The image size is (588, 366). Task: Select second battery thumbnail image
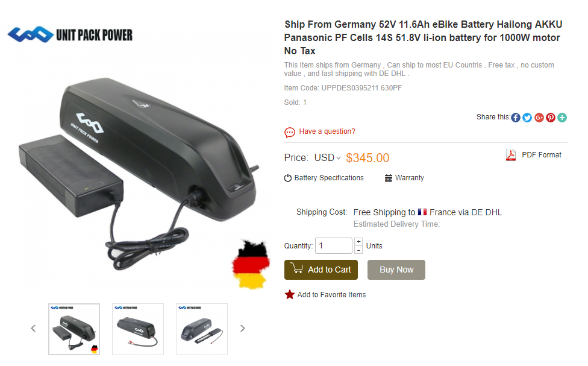pos(138,329)
